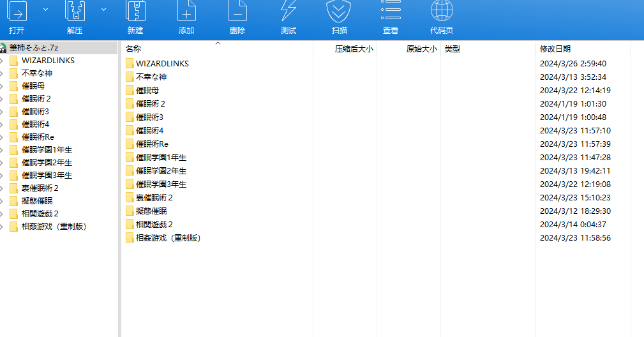Expand the 不幸な神 node in the left tree

(3, 73)
